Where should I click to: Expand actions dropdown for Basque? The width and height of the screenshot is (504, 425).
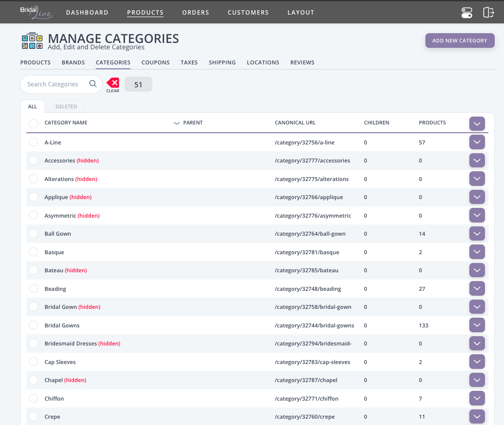(x=477, y=252)
